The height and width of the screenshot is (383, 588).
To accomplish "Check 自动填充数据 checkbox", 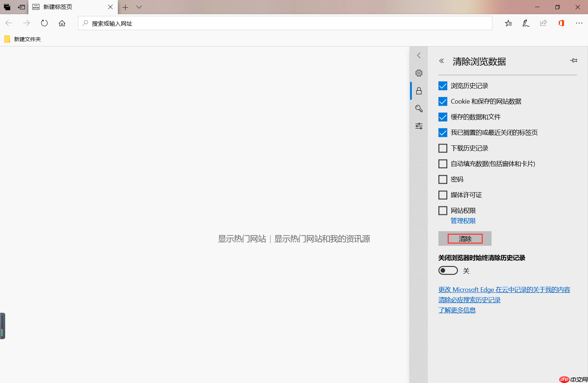I will [x=443, y=164].
